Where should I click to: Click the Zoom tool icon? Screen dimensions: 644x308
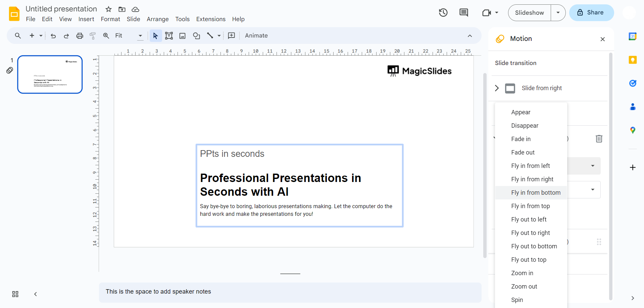tap(106, 36)
